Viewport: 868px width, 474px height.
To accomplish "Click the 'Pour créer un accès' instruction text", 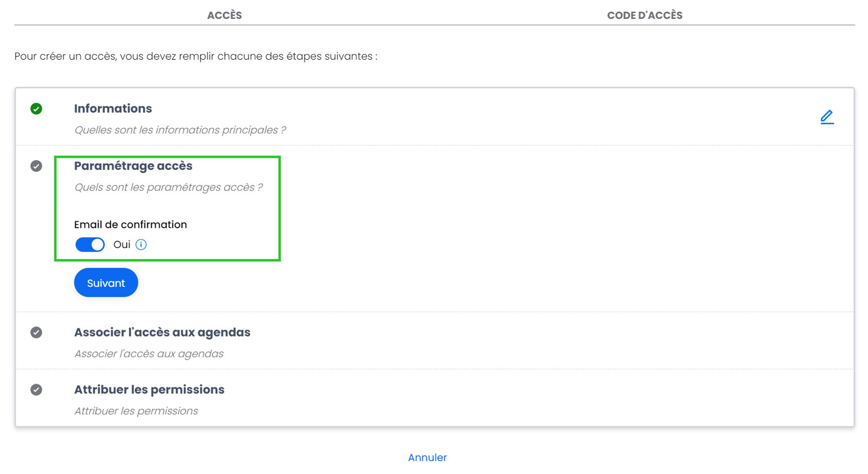I will [x=196, y=56].
